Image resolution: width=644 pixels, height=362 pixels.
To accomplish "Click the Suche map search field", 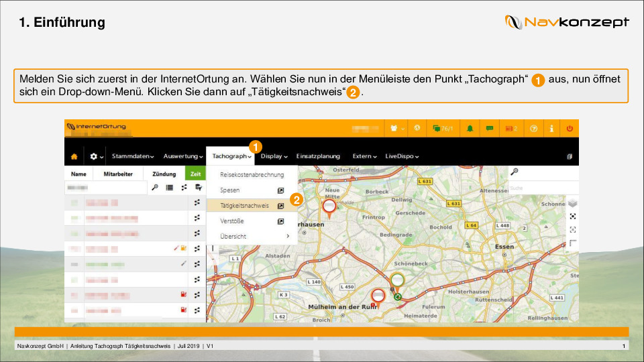I will (x=544, y=188).
